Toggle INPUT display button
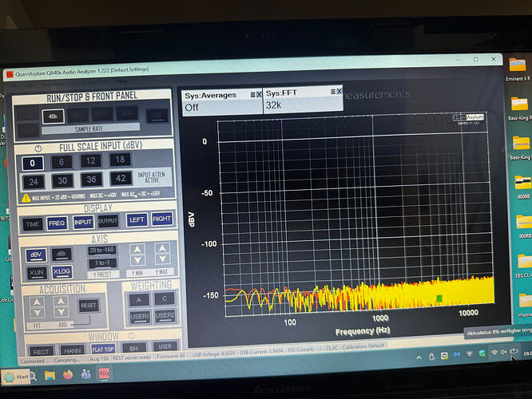 (83, 223)
